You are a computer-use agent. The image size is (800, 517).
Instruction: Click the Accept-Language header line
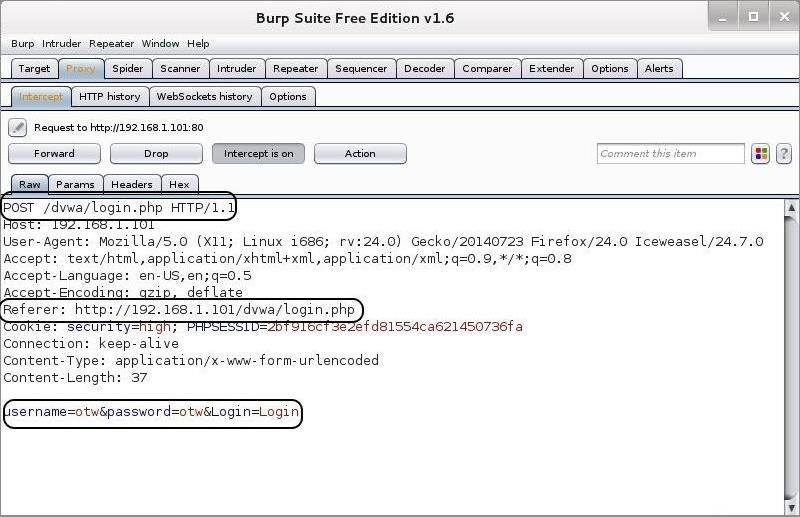[128, 276]
